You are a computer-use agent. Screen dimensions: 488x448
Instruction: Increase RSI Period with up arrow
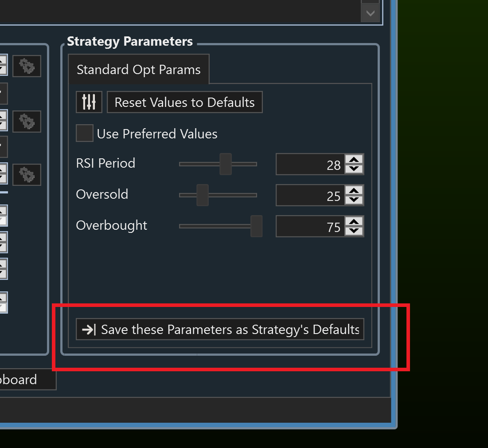[354, 160]
